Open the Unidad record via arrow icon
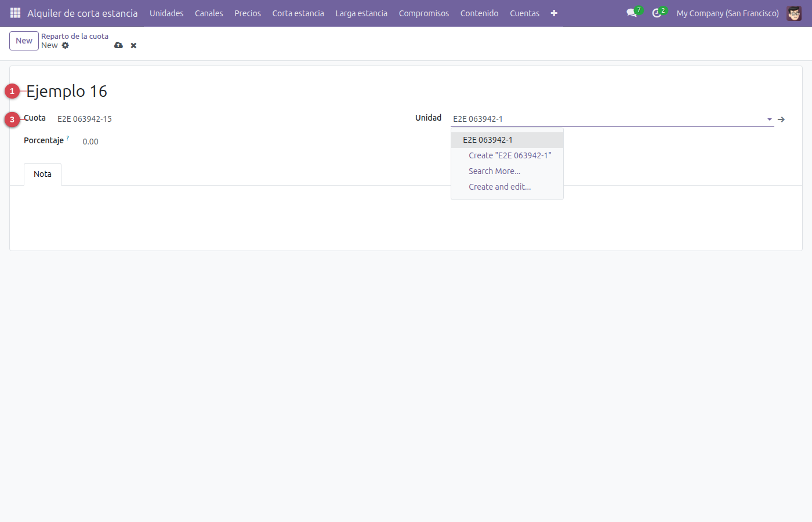 781,119
